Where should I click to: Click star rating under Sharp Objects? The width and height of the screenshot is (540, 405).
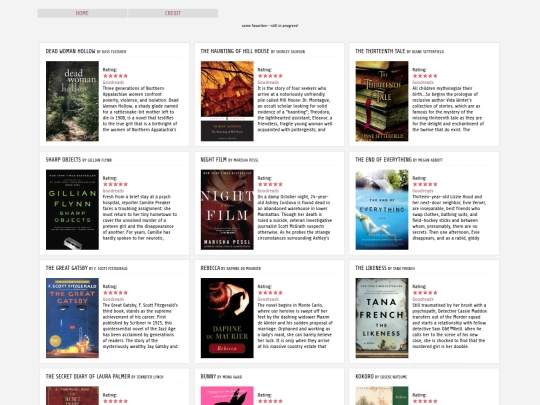coord(115,184)
